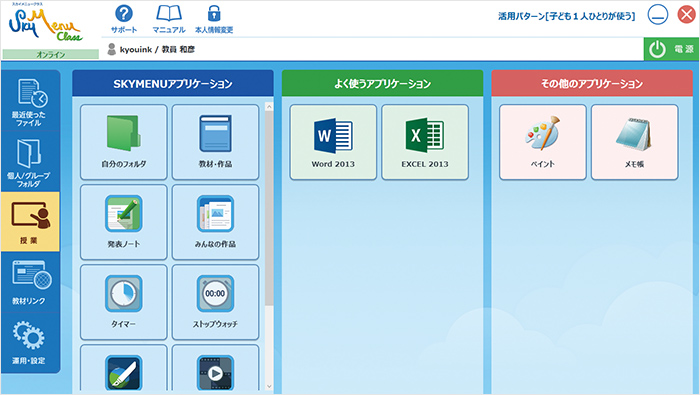Open 自分のフォルダ green folder tile
The image size is (700, 395).
pos(124,142)
